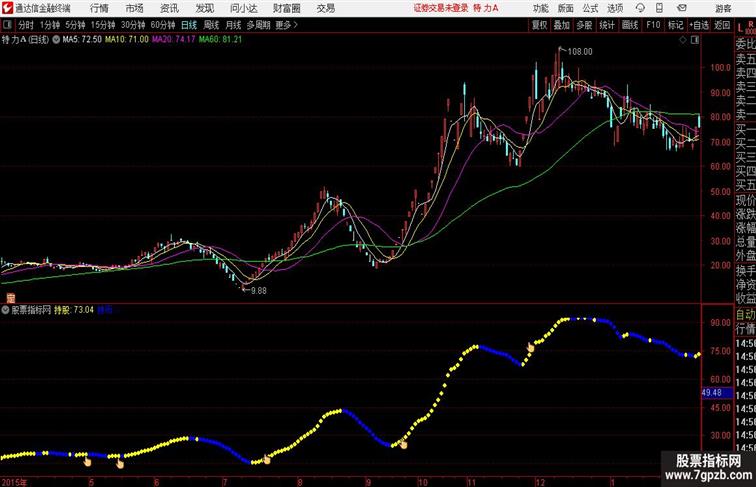Open the 行情 menu
This screenshot has height=487, width=756.
(99, 8)
